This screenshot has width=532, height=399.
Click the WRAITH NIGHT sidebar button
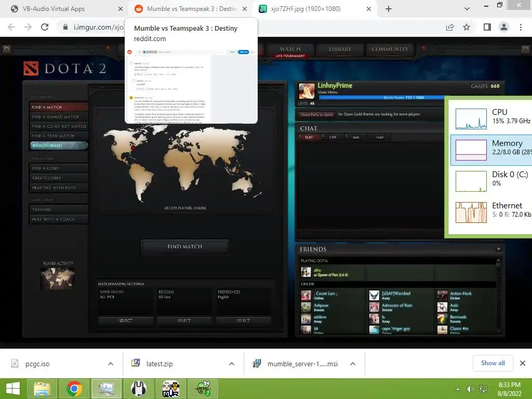(x=59, y=145)
